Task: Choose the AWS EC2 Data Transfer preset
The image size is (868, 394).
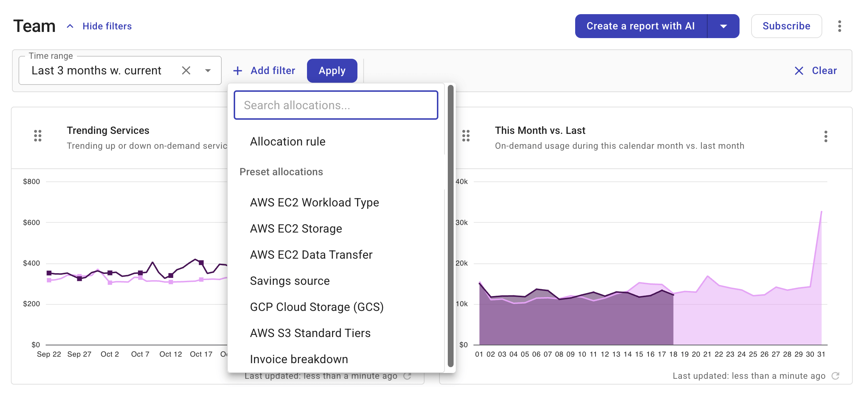Action: click(311, 254)
